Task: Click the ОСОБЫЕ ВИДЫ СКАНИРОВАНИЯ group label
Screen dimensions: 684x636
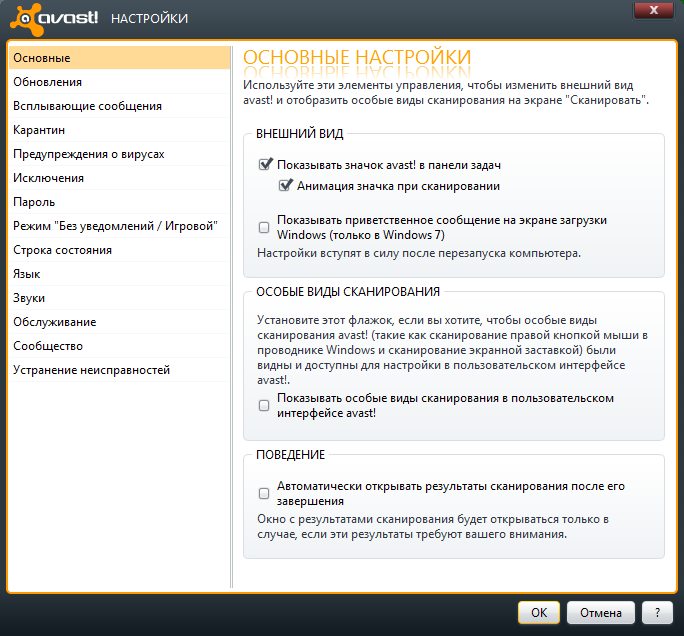Action: click(x=348, y=291)
